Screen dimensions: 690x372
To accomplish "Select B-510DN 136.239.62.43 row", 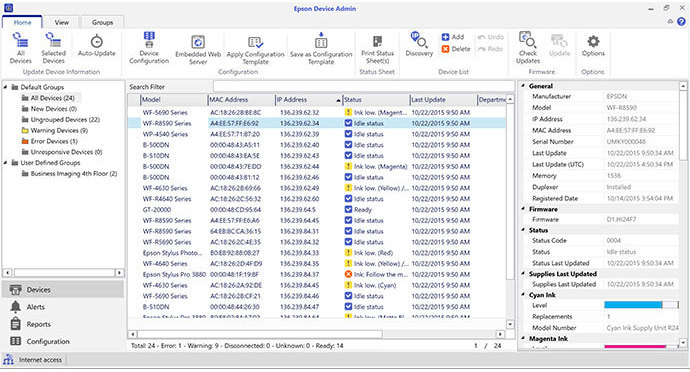I will [x=317, y=155].
